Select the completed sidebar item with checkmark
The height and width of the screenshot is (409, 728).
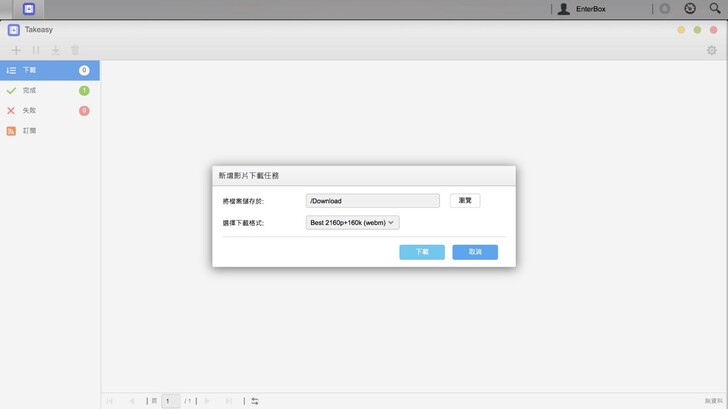click(x=50, y=91)
